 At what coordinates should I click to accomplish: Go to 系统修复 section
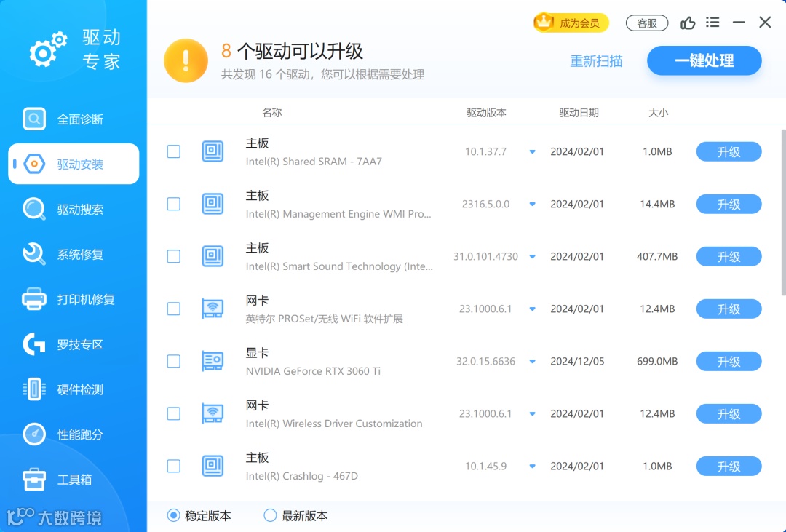coord(74,254)
